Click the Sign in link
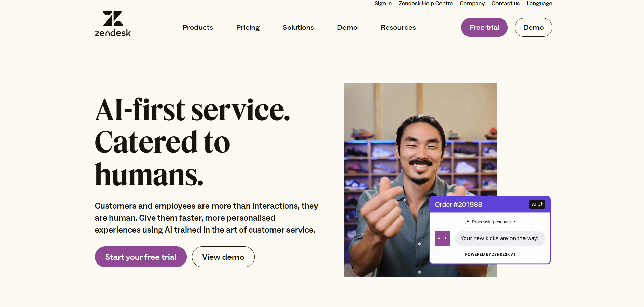 click(x=383, y=3)
